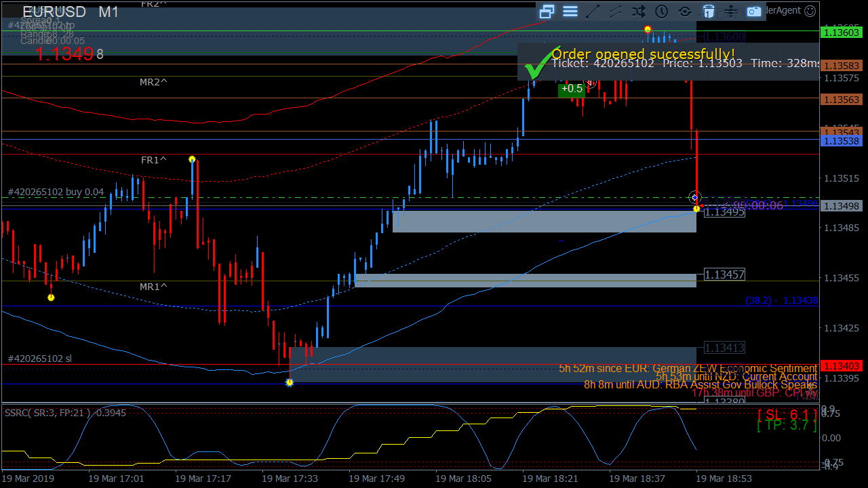The image size is (868, 488).
Task: Click the 1.13425 price scale value
Action: click(x=842, y=328)
